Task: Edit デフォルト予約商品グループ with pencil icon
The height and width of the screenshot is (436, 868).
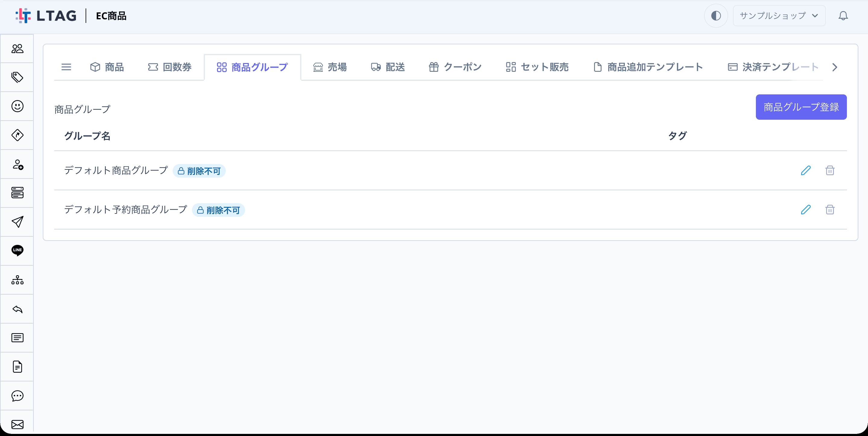Action: (x=805, y=210)
